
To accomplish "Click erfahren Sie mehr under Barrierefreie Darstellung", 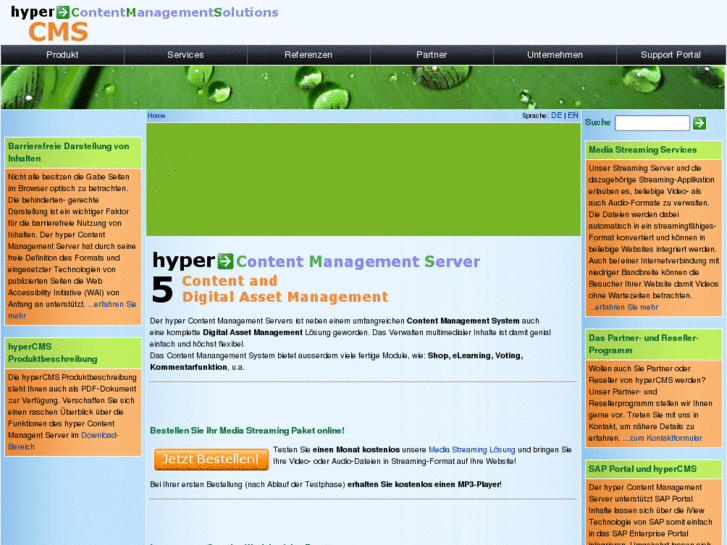I will click(72, 310).
